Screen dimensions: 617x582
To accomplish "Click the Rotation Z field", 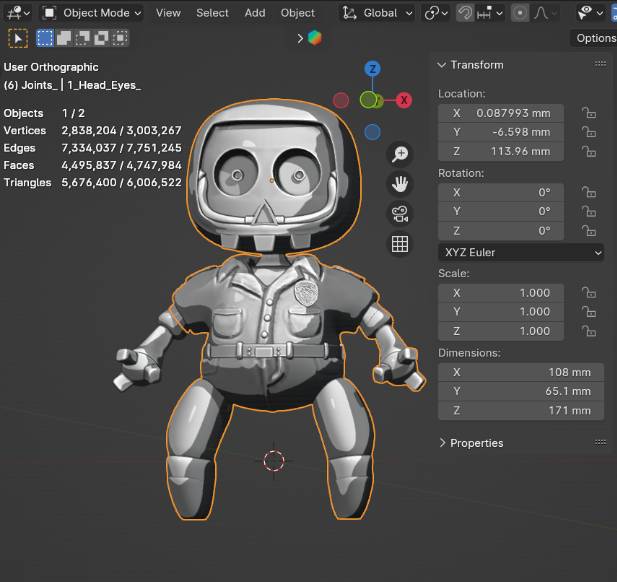I will pos(501,230).
